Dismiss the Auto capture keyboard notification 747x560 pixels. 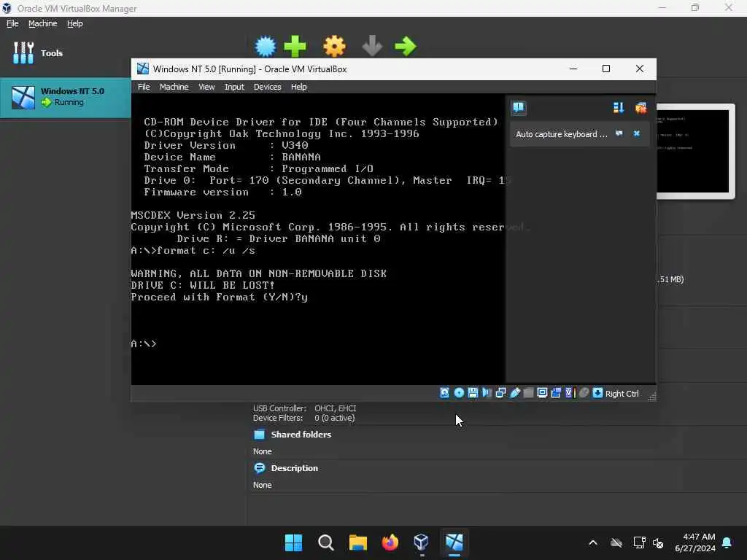(636, 133)
